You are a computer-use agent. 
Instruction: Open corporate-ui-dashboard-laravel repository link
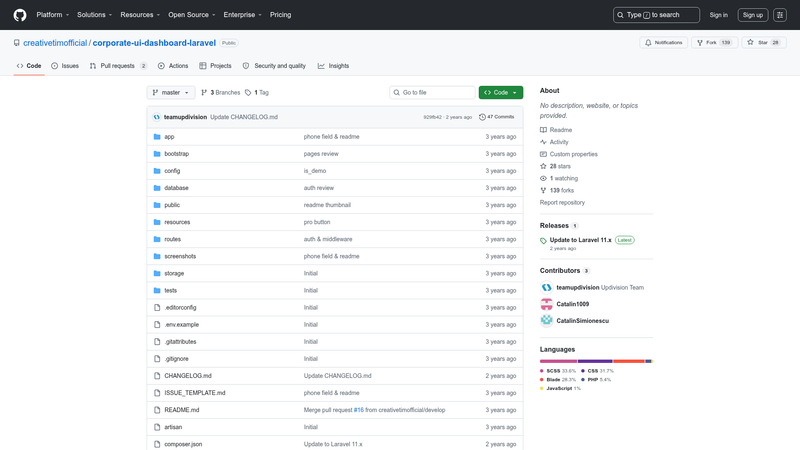click(154, 43)
